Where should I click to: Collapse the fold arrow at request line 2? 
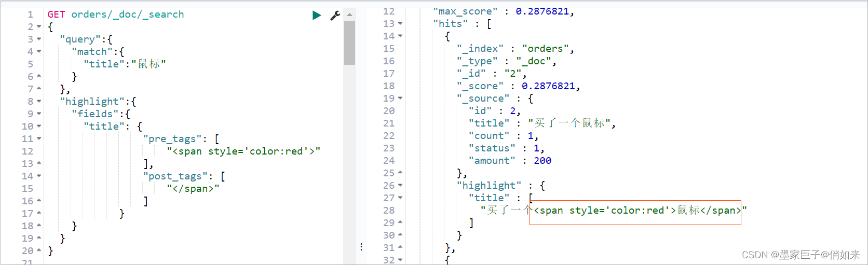coord(39,27)
